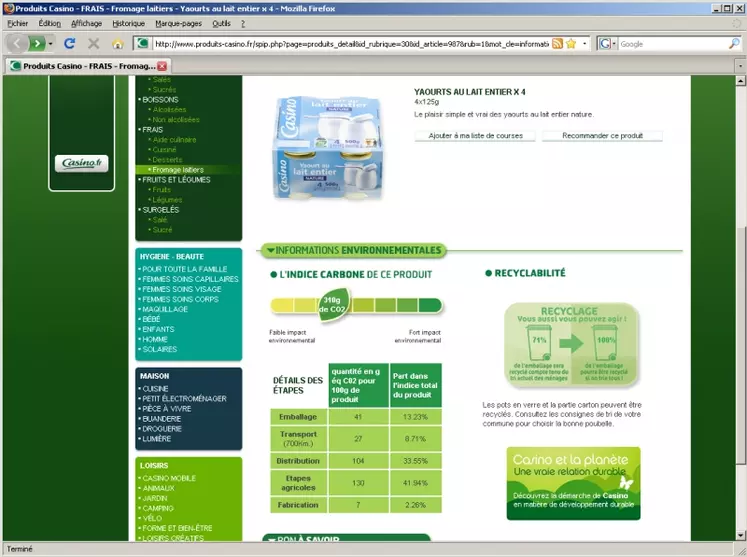747x557 pixels.
Task: Open the Aide culinaire category
Action: 174,140
